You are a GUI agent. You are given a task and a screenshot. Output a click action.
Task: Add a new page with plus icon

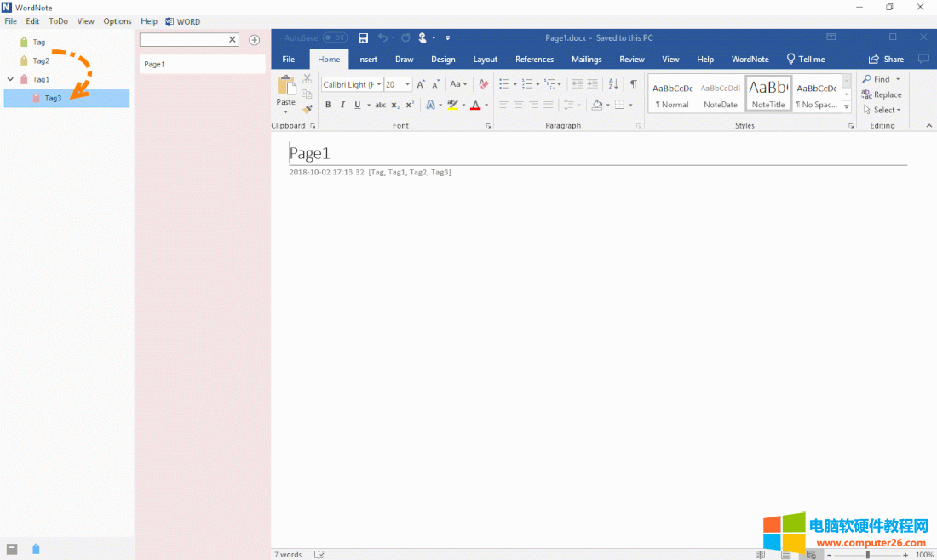click(x=254, y=40)
